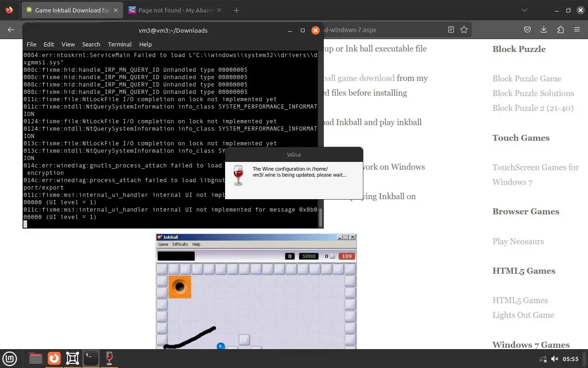Image resolution: width=588 pixels, height=368 pixels.
Task: Open Firefox application hamburger menu
Action: coord(577,29)
